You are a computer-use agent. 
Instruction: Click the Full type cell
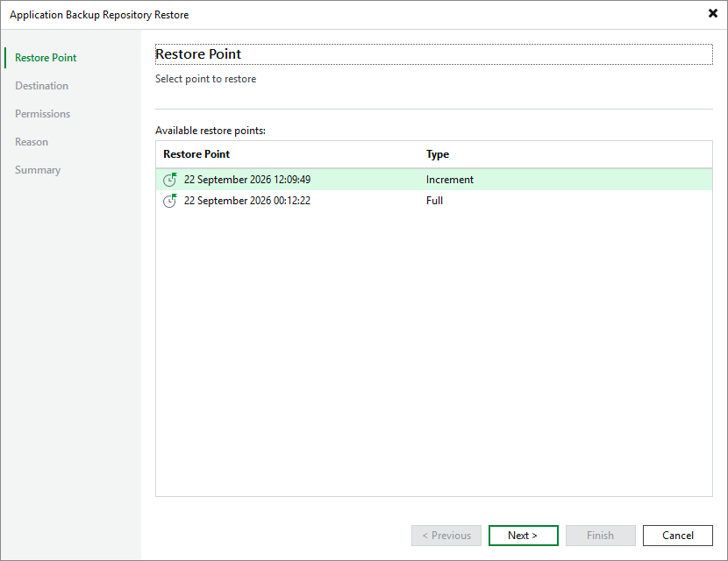(434, 201)
